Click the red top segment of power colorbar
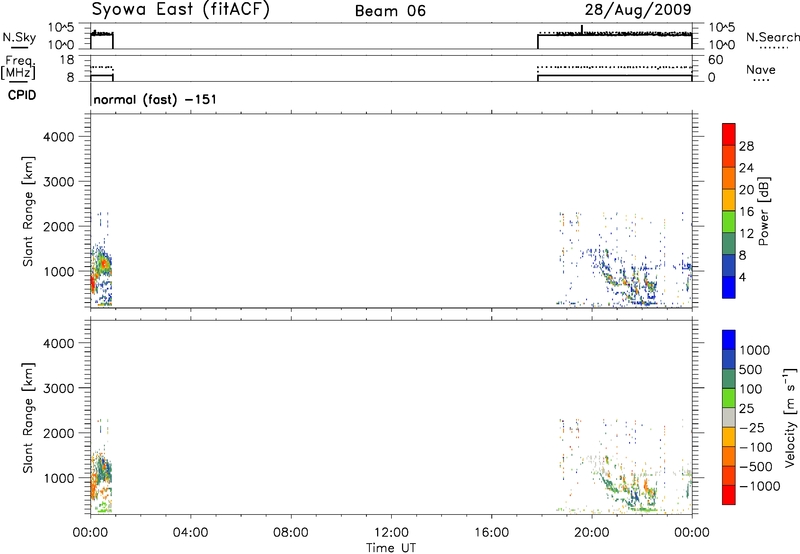Image resolution: width=800 pixels, height=554 pixels. pos(729,134)
